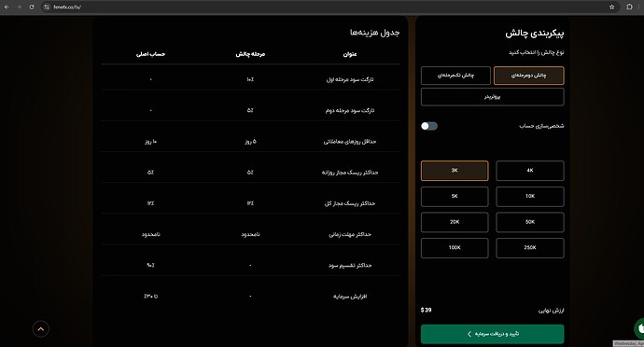The height and width of the screenshot is (347, 644).
Task: Choose the 4K account size
Action: 530,171
